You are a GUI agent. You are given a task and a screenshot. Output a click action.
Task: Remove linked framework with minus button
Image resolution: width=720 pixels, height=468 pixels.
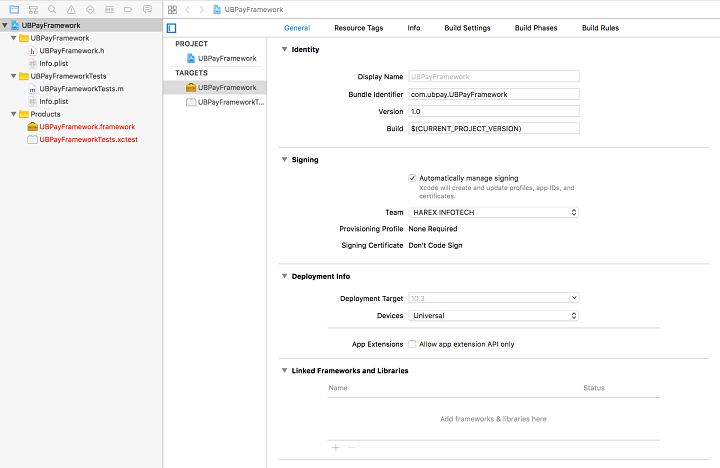352,447
